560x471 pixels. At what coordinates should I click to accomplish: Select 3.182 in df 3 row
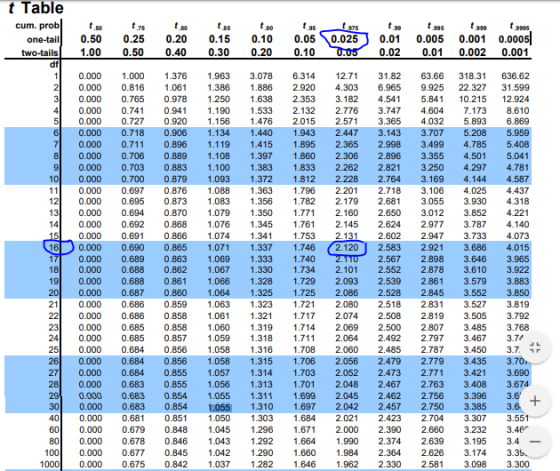tap(346, 99)
